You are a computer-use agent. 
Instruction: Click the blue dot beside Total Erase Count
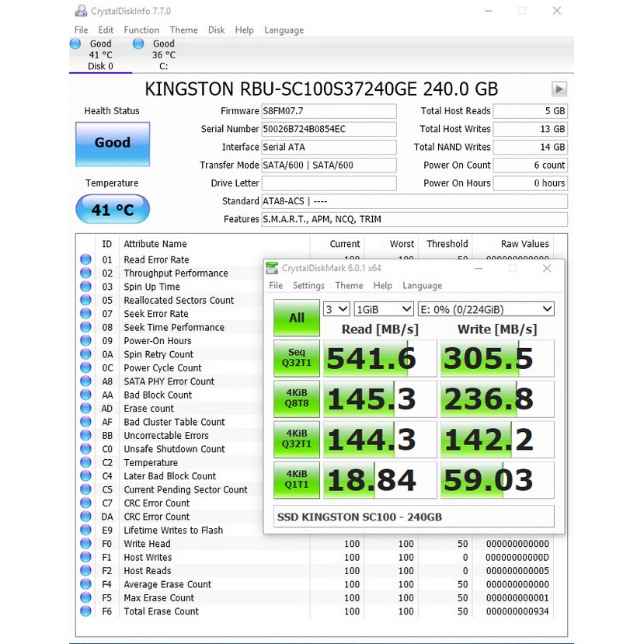tap(85, 611)
